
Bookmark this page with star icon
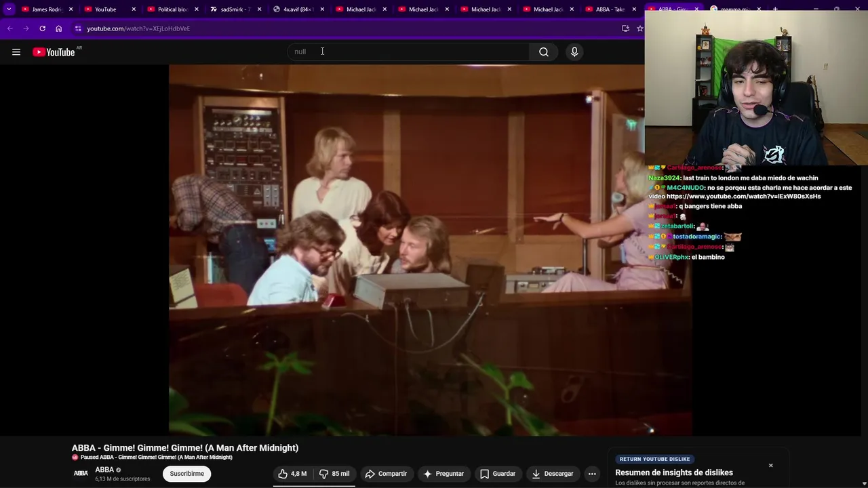pos(639,28)
